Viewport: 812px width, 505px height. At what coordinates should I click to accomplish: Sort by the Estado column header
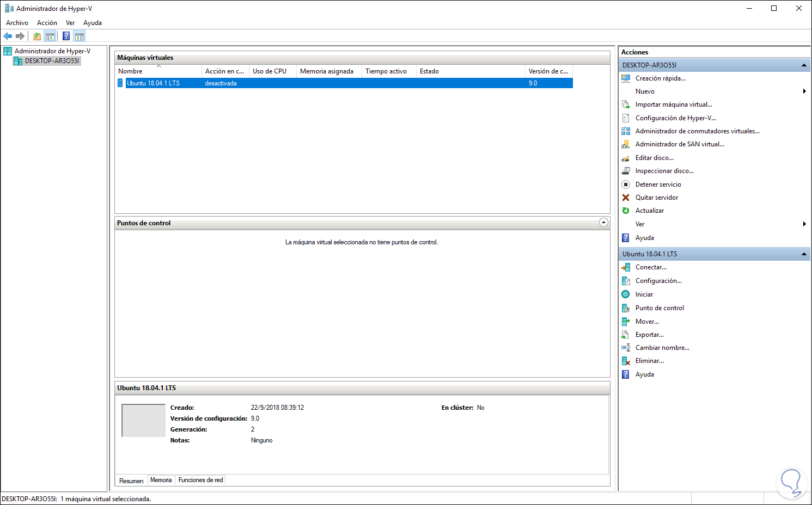point(471,71)
